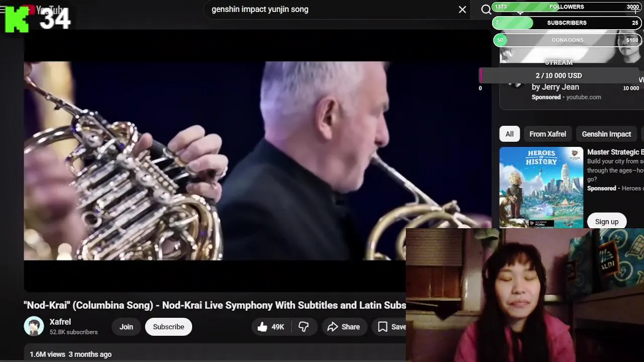Share the video via Share button
This screenshot has height=362, width=644.
344,327
